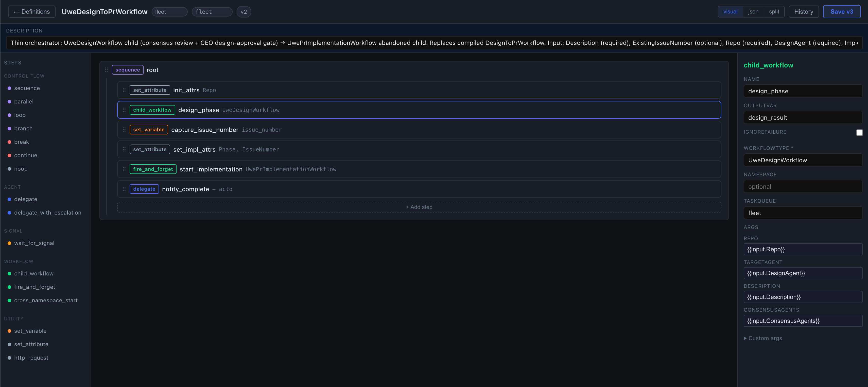Select the fire_and_forget workflow step

click(34, 287)
